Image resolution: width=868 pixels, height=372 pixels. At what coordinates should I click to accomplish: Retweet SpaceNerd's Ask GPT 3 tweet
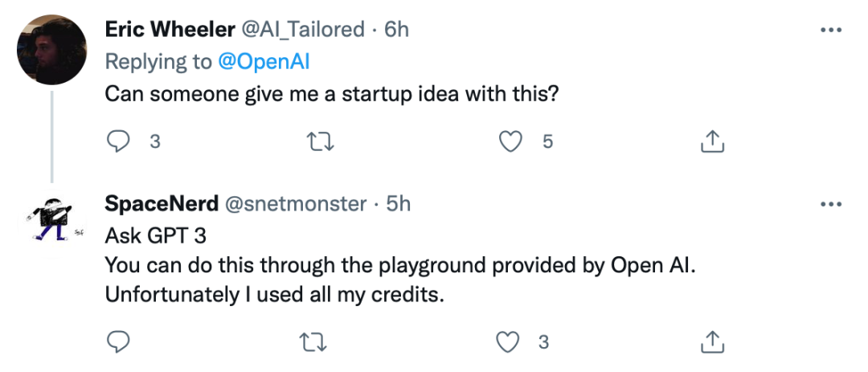coord(319,343)
